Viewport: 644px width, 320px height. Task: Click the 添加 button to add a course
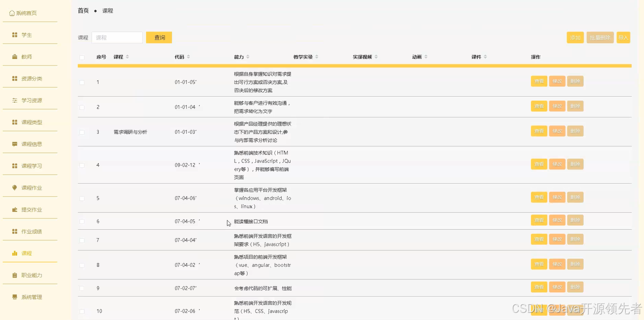point(575,38)
